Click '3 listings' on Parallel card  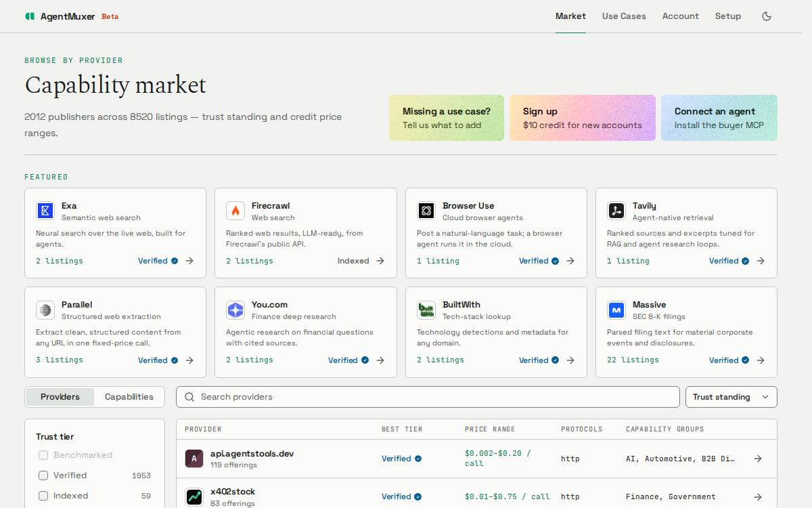pos(60,360)
